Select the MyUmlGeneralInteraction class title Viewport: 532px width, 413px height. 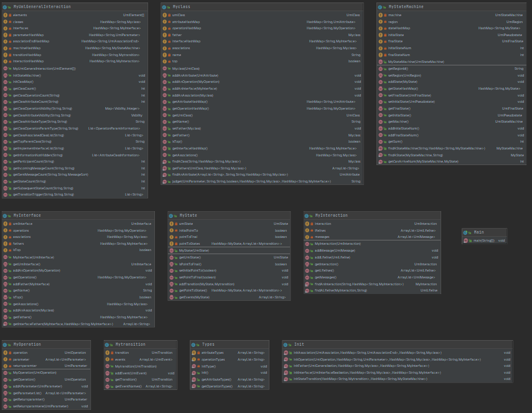coord(42,7)
